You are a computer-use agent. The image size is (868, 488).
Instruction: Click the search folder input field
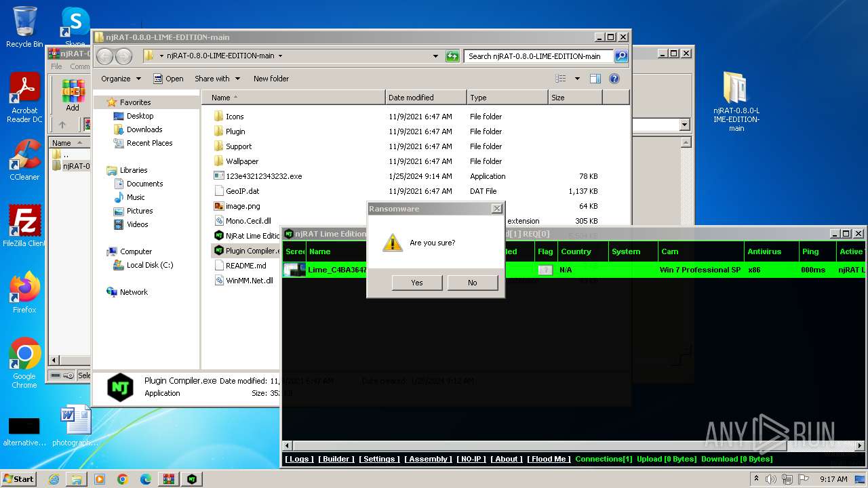click(x=539, y=56)
